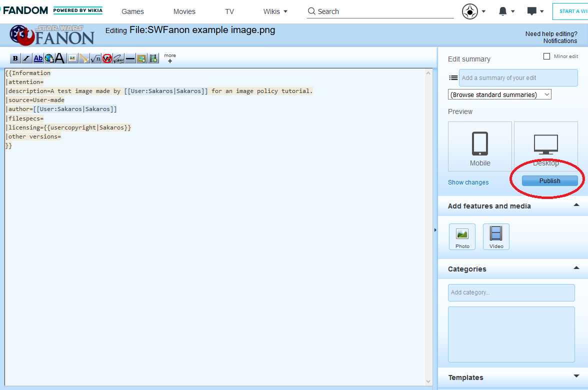Apply bold text formatting

pyautogui.click(x=15, y=58)
